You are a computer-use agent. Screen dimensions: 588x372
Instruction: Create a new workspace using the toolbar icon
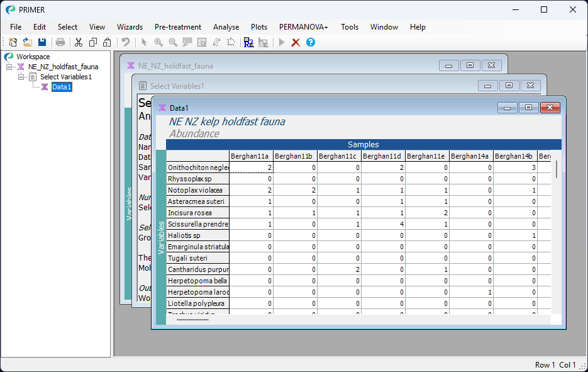pos(13,42)
